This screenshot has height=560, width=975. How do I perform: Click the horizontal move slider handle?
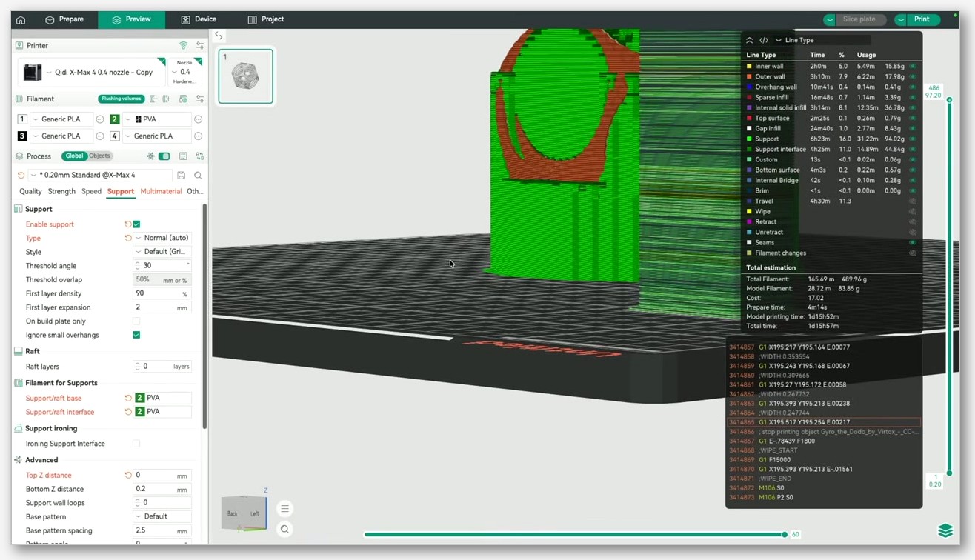pos(785,534)
